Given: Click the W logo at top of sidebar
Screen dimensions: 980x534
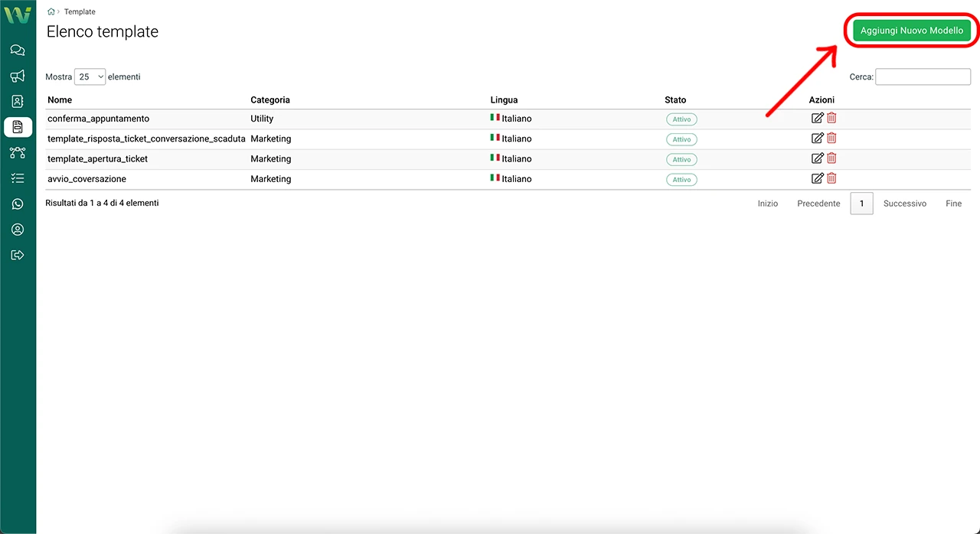Looking at the screenshot, I should click(18, 15).
